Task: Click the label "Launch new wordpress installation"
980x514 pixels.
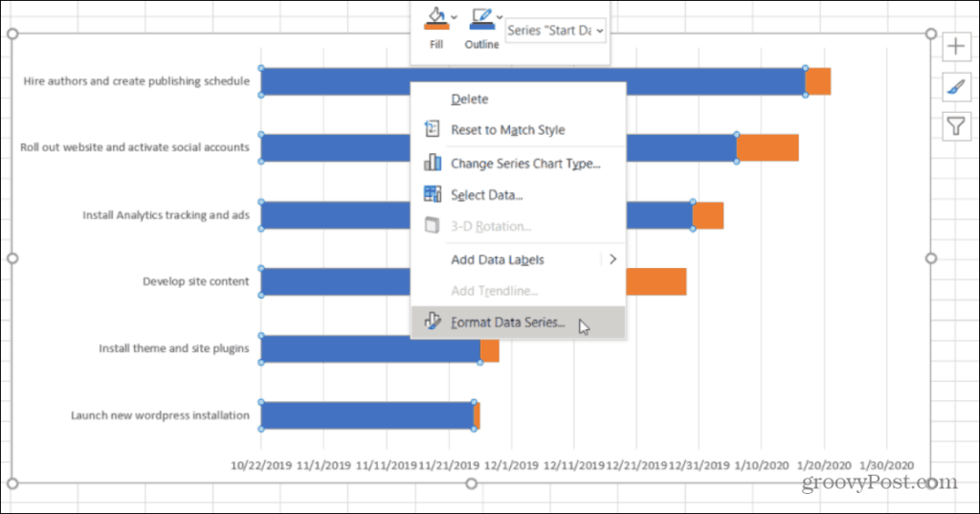Action: pos(160,415)
